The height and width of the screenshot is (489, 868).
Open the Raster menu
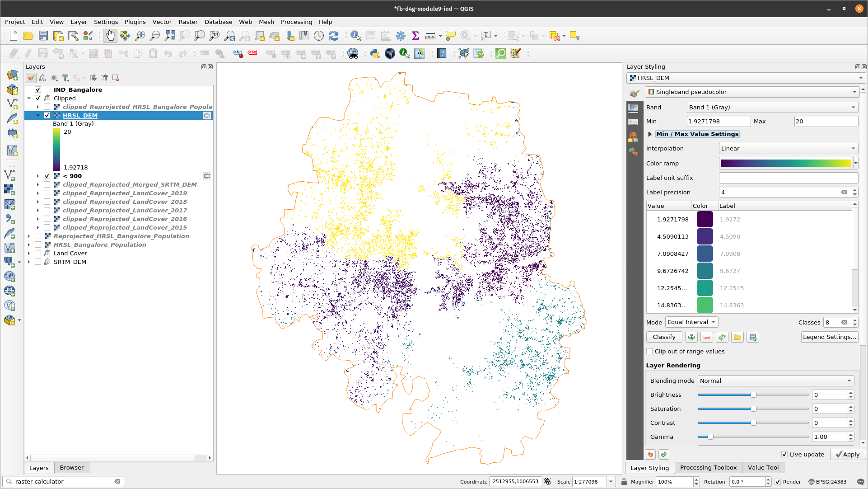coord(187,22)
